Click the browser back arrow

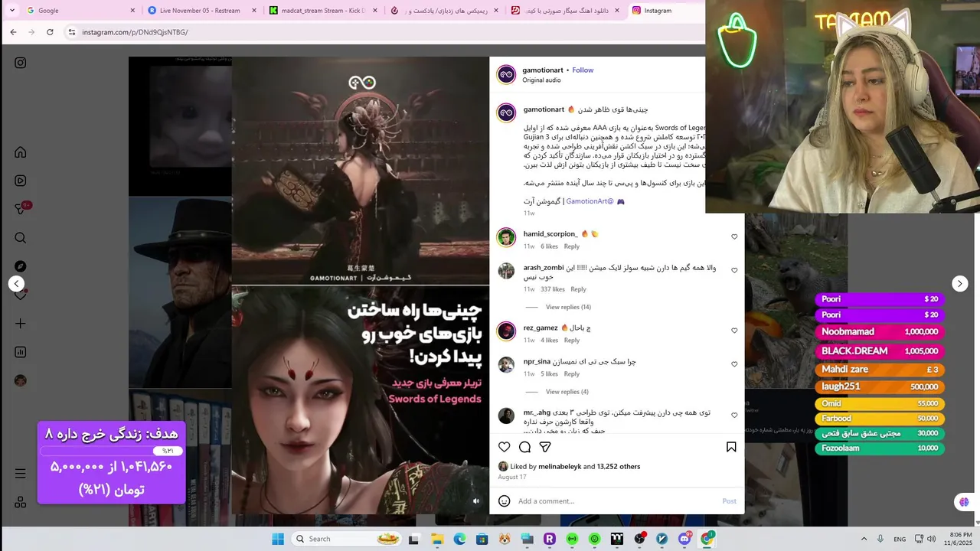click(x=13, y=32)
